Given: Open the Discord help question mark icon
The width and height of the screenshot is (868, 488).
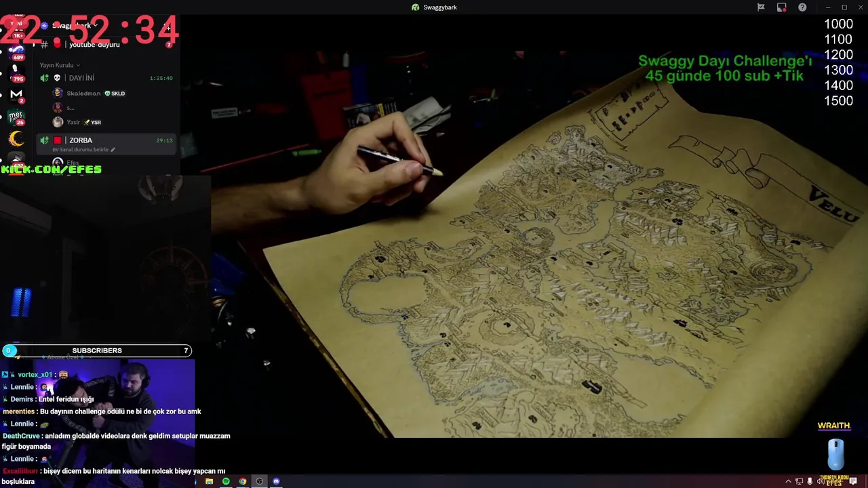Looking at the screenshot, I should pos(802,7).
